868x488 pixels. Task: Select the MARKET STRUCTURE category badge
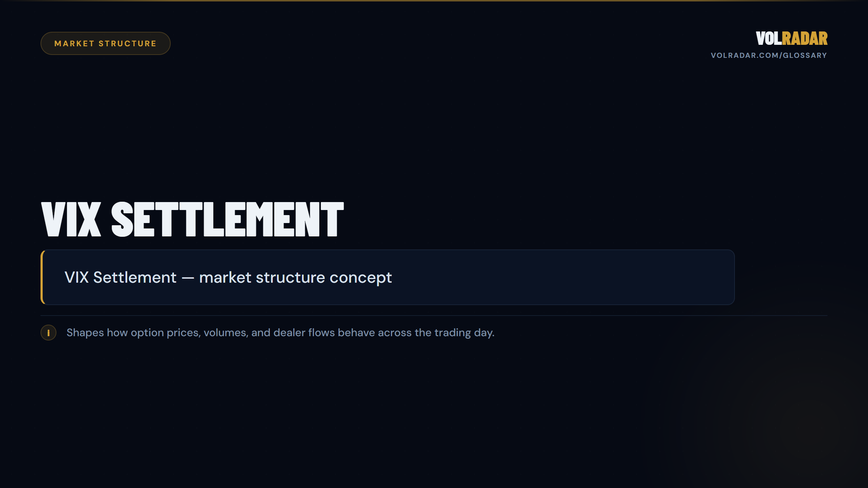pyautogui.click(x=105, y=43)
